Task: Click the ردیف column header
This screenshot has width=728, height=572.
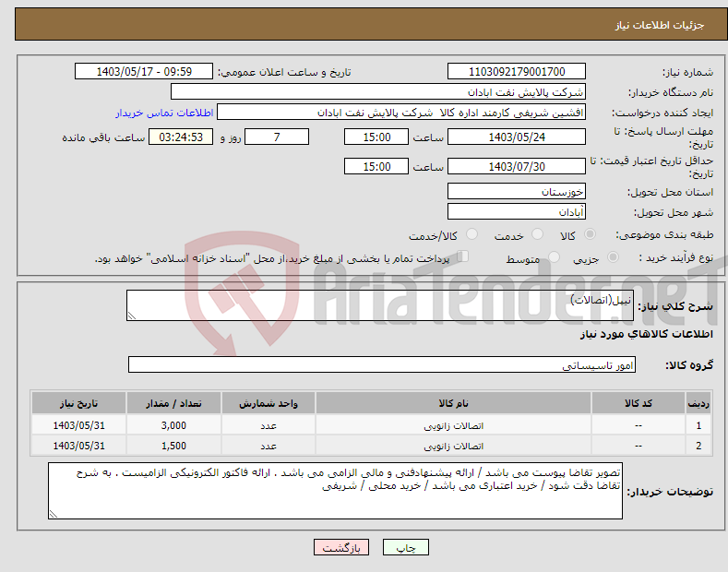Action: [x=698, y=403]
